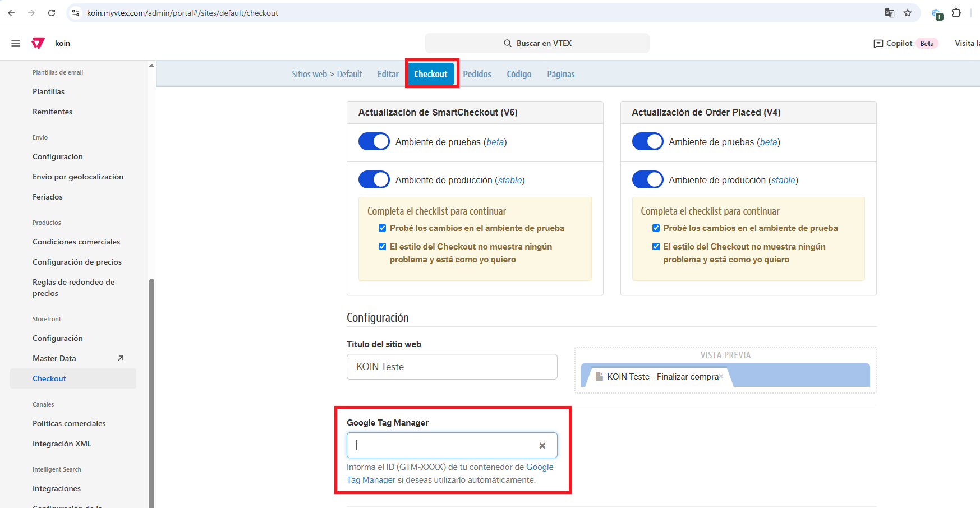This screenshot has width=980, height=508.
Task: Open the Editar tab
Action: 388,74
